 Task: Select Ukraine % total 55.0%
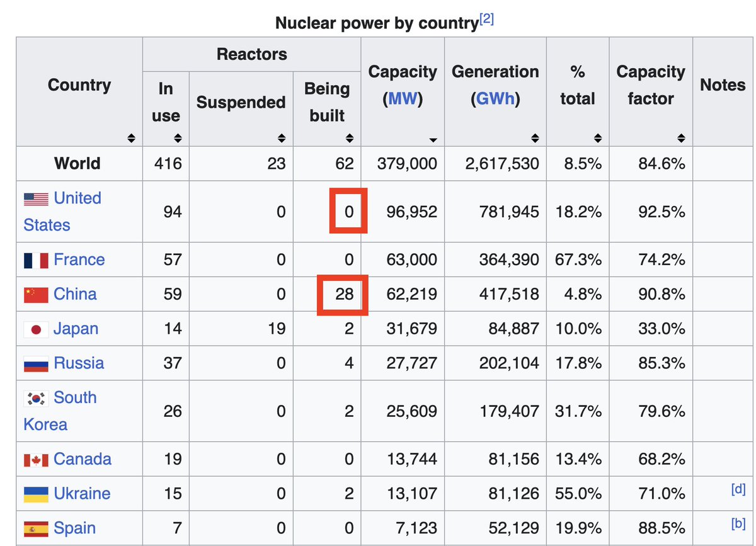click(x=578, y=494)
